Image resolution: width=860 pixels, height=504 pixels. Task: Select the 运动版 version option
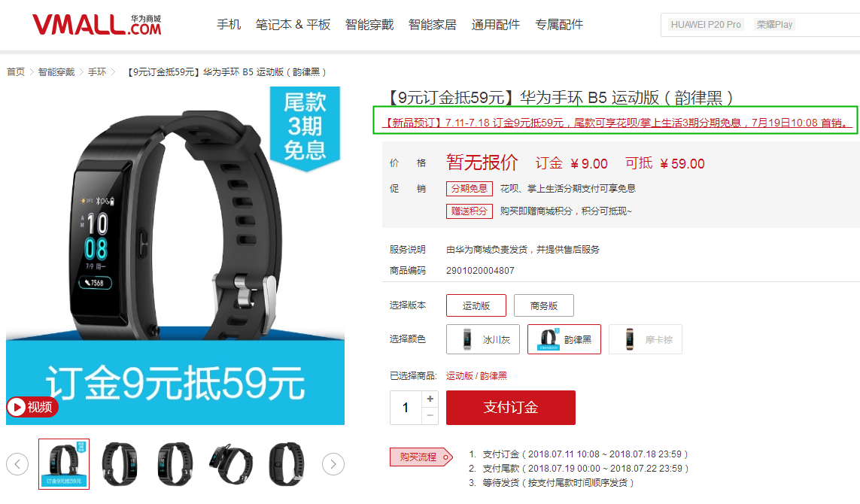click(476, 305)
